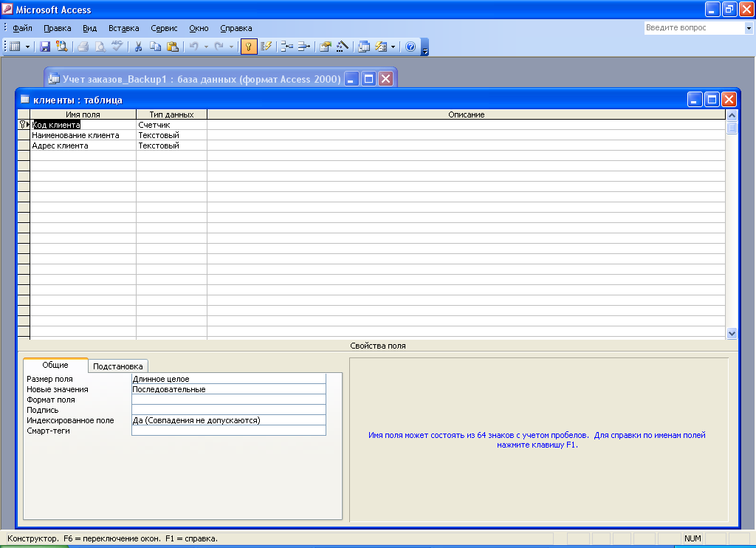This screenshot has height=548, width=756.
Task: Click the empty Подпись property box
Action: pyautogui.click(x=229, y=410)
